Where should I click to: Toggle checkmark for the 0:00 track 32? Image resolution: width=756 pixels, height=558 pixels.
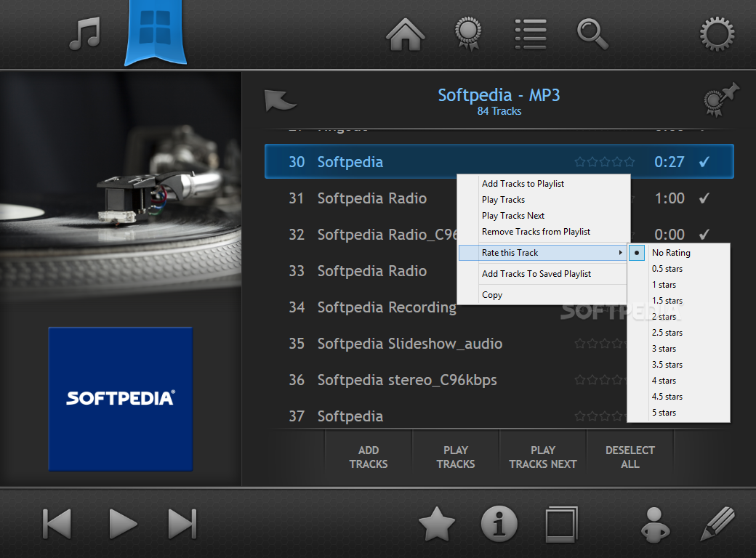click(x=704, y=234)
